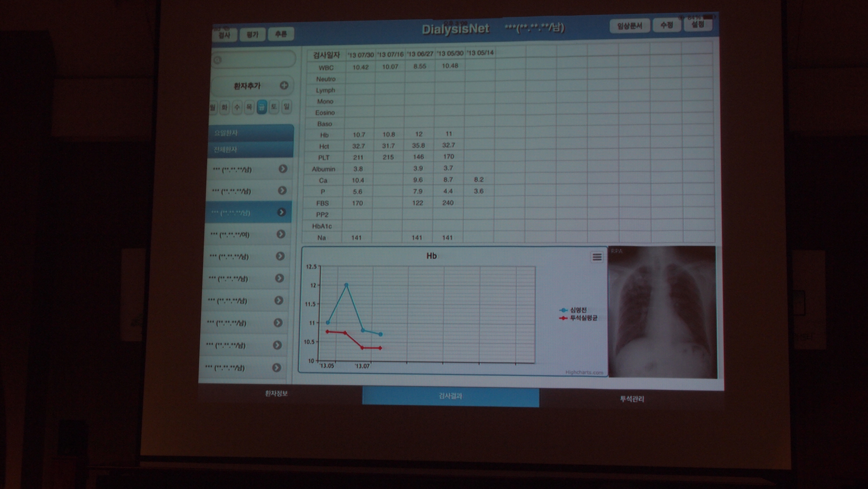Switch to the 투석관리 bottom tab

[x=631, y=399]
